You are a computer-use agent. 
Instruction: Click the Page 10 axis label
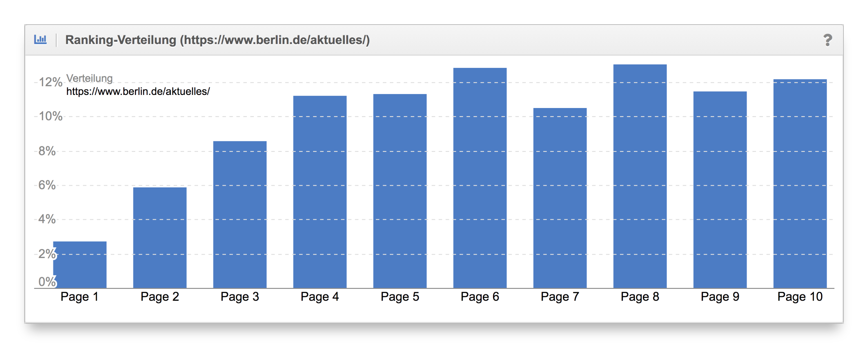point(800,297)
